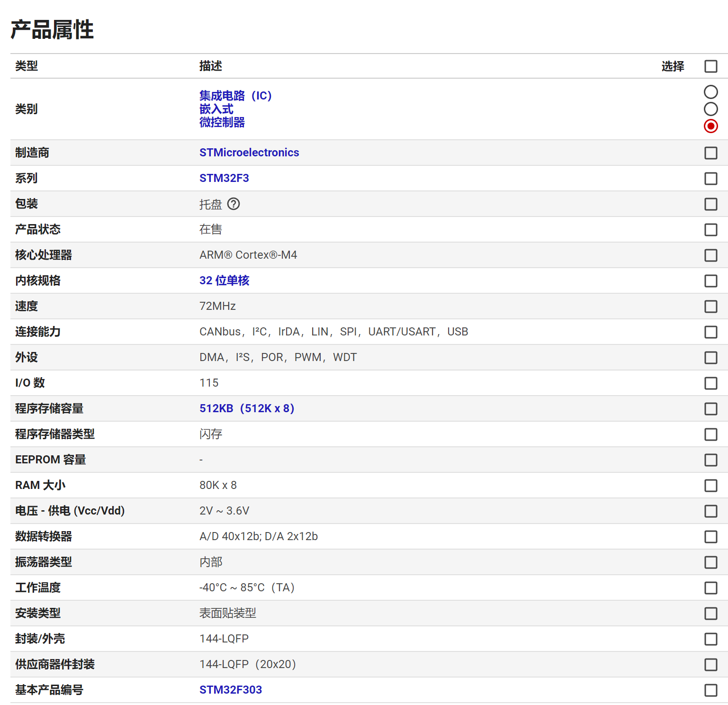Tick the checkbox in the 制造商 row
Screen dimensions: 728x705
pyautogui.click(x=710, y=153)
